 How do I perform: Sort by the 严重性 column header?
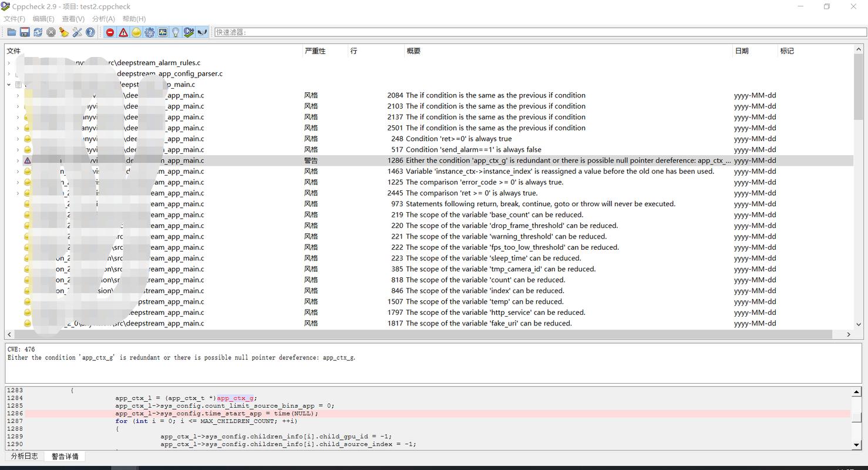pyautogui.click(x=325, y=51)
